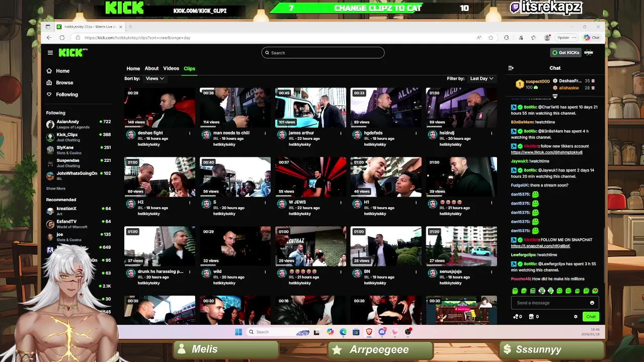Open JohnWhatsGoingOn channel in sidebar
This screenshot has height=362, width=644.
78,175
